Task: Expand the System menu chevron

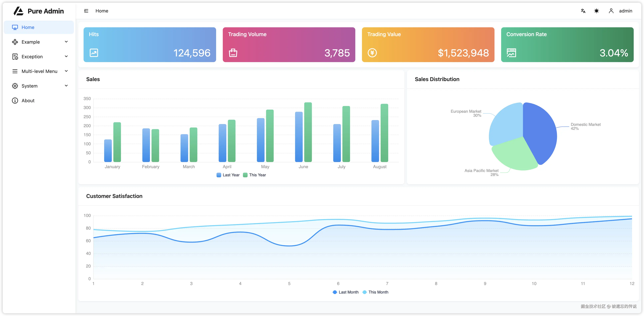Action: [x=66, y=86]
